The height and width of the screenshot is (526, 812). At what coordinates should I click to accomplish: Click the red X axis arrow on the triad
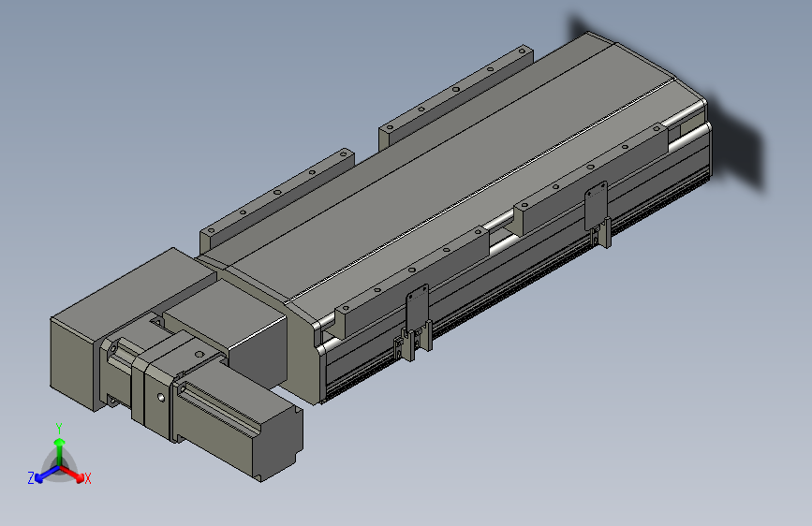tap(73, 474)
